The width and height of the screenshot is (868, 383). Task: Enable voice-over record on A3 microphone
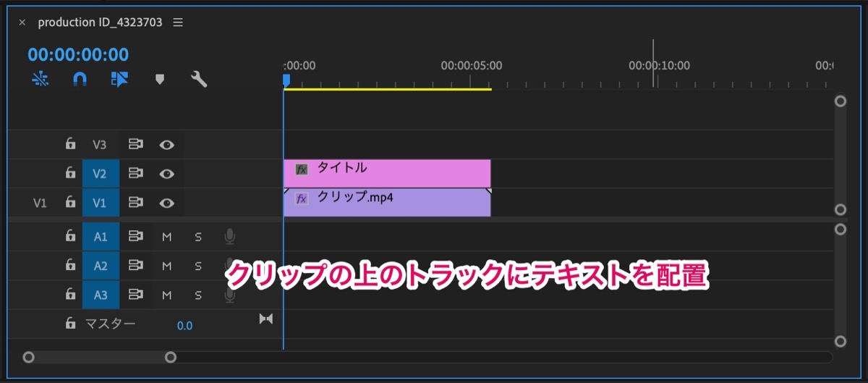tap(230, 295)
